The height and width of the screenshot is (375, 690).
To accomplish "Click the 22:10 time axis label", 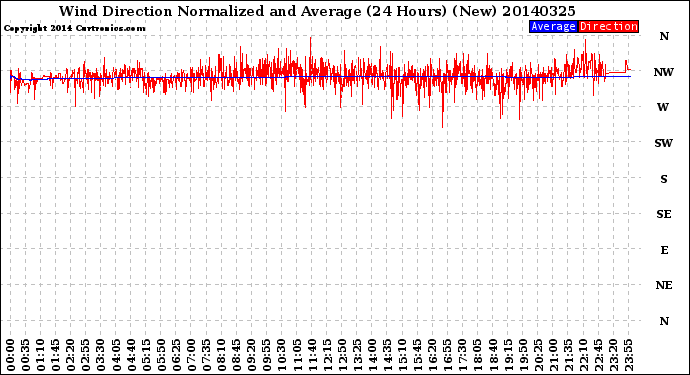I will point(584,355).
